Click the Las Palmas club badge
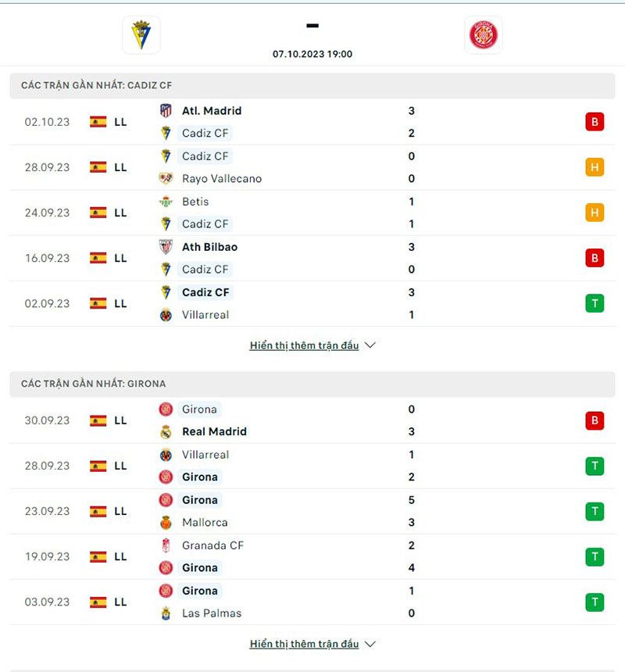Screen dimensions: 625x672 click(x=166, y=613)
